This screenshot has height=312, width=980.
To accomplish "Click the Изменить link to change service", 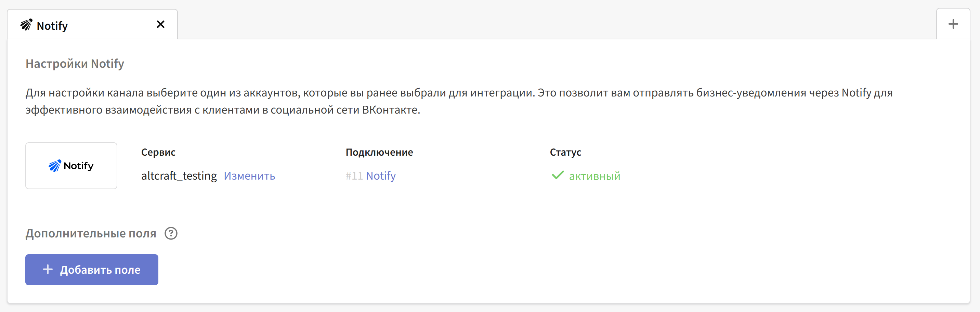I will pyautogui.click(x=249, y=176).
